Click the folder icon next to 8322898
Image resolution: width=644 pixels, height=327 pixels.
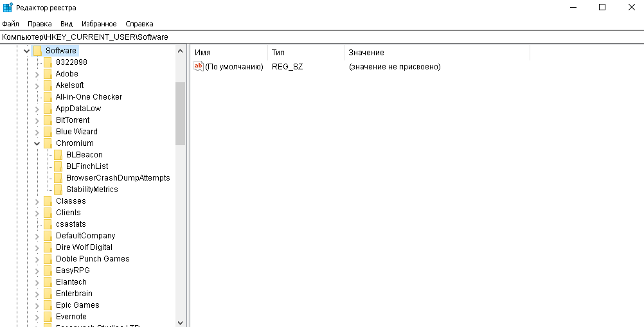click(48, 62)
